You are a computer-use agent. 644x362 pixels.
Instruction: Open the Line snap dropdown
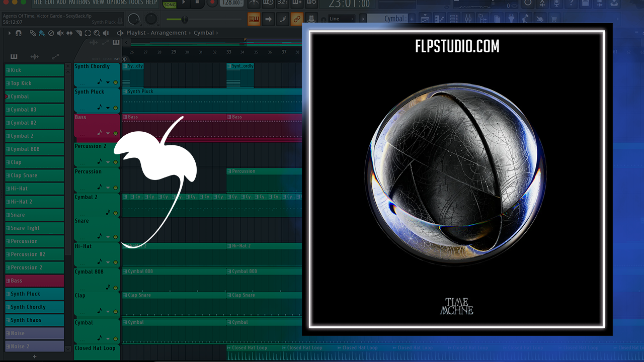click(342, 19)
